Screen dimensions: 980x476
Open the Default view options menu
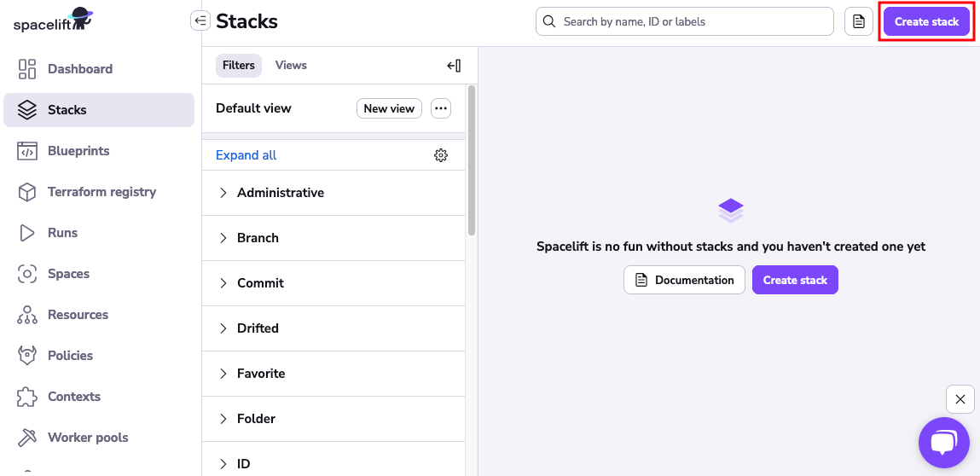441,108
